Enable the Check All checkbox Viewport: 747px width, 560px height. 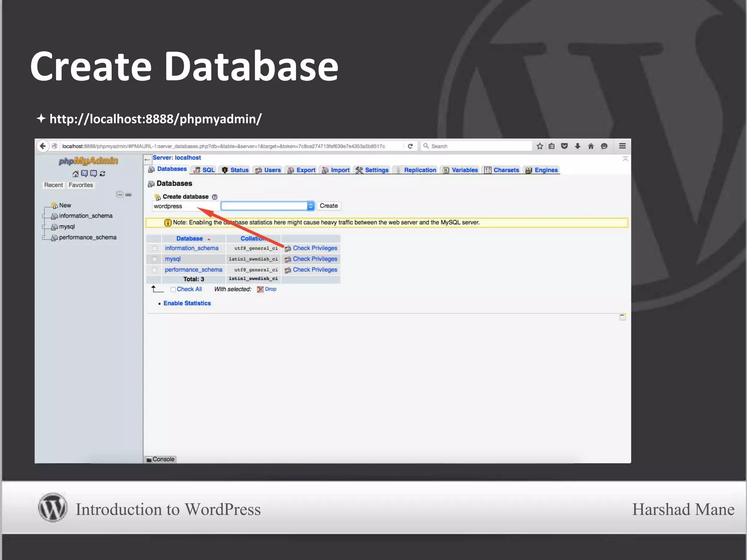[173, 289]
